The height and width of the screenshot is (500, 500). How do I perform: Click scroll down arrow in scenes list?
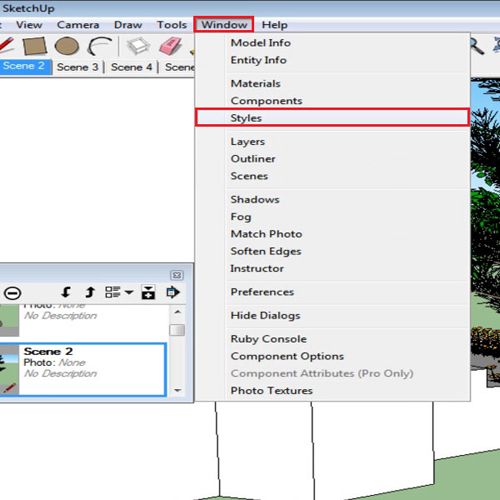(178, 390)
